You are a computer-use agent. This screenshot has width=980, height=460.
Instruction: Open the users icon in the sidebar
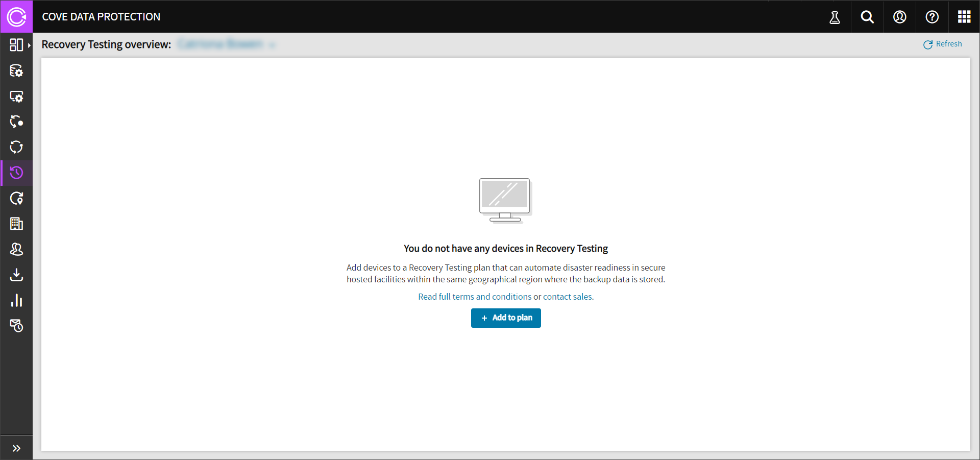point(16,249)
